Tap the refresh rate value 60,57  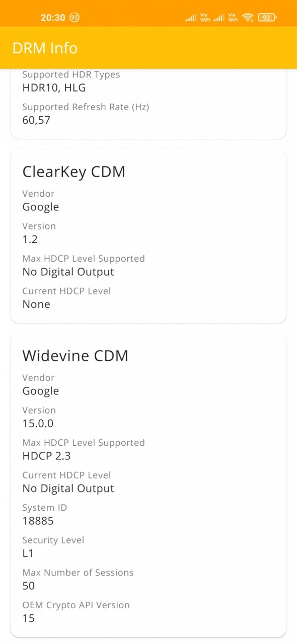[x=36, y=120]
